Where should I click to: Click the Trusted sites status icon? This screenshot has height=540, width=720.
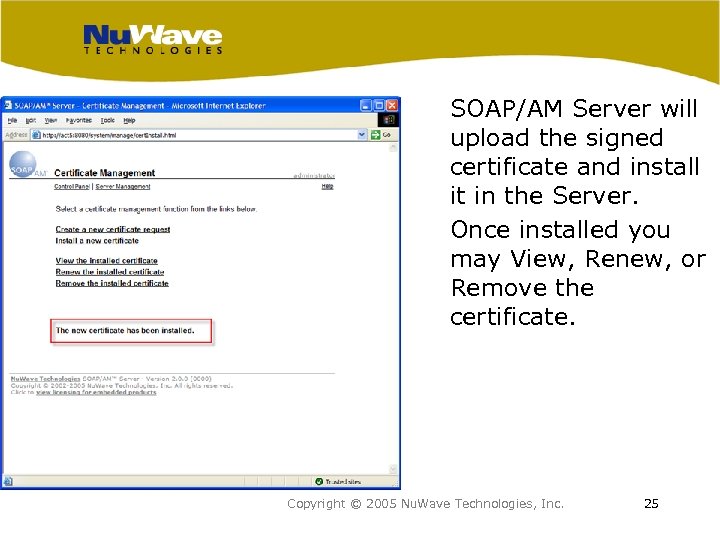[319, 481]
